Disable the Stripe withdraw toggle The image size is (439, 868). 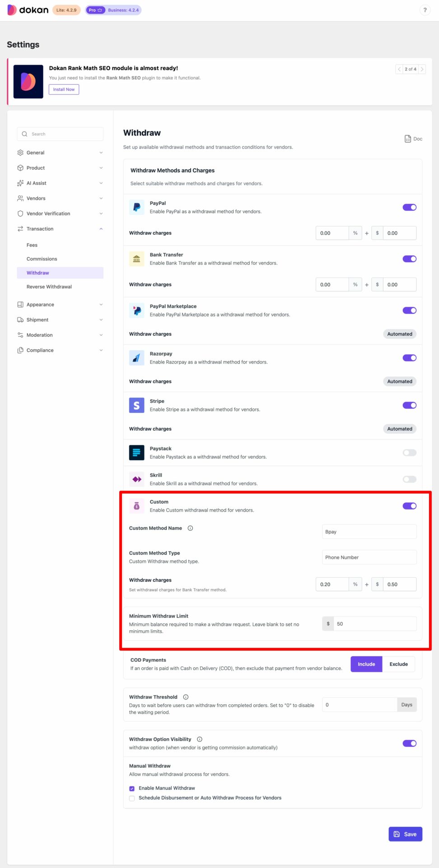410,406
